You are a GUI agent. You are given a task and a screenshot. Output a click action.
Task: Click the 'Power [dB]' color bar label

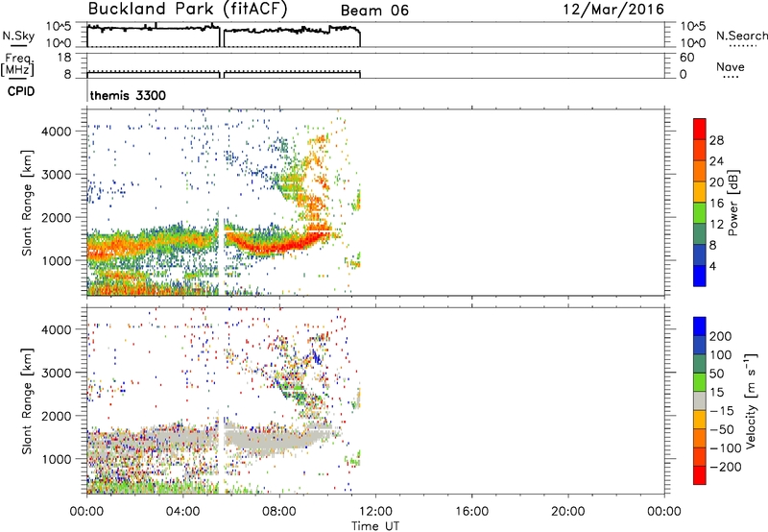coord(733,203)
